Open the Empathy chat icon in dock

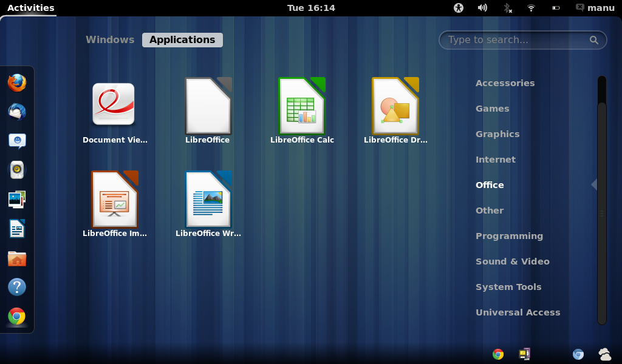coord(17,141)
